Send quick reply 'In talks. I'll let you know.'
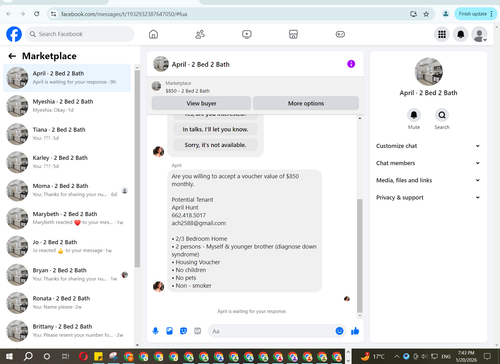500x364 pixels. tap(215, 129)
